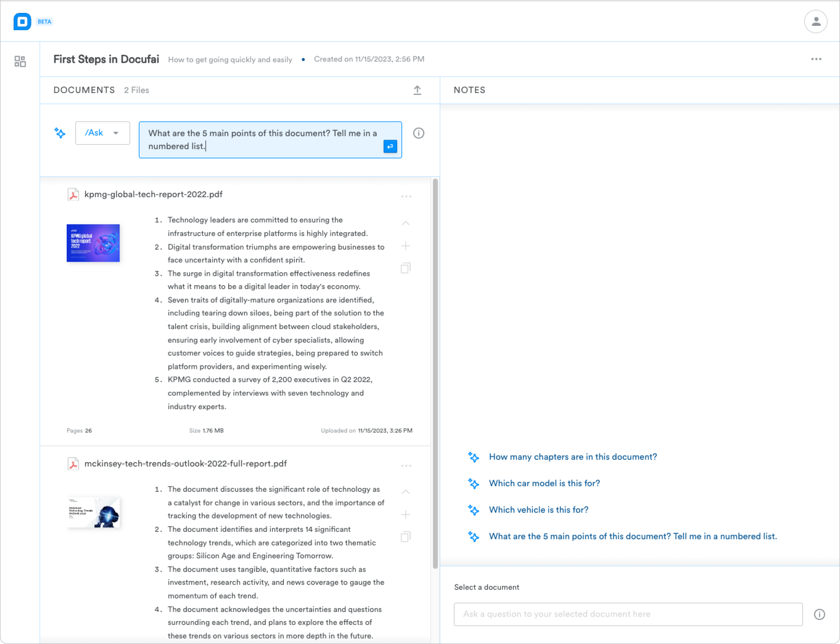Open mckinsey-tech-trends options menu
The height and width of the screenshot is (644, 840).
click(406, 466)
